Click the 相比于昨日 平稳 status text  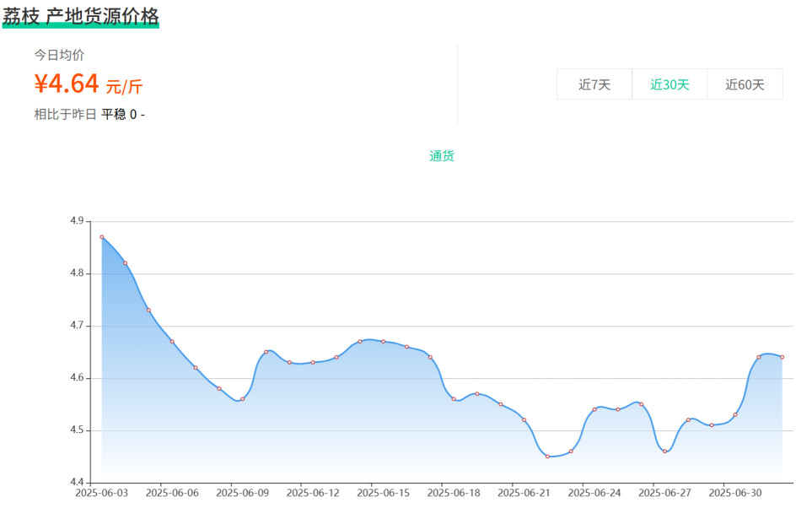pos(89,114)
